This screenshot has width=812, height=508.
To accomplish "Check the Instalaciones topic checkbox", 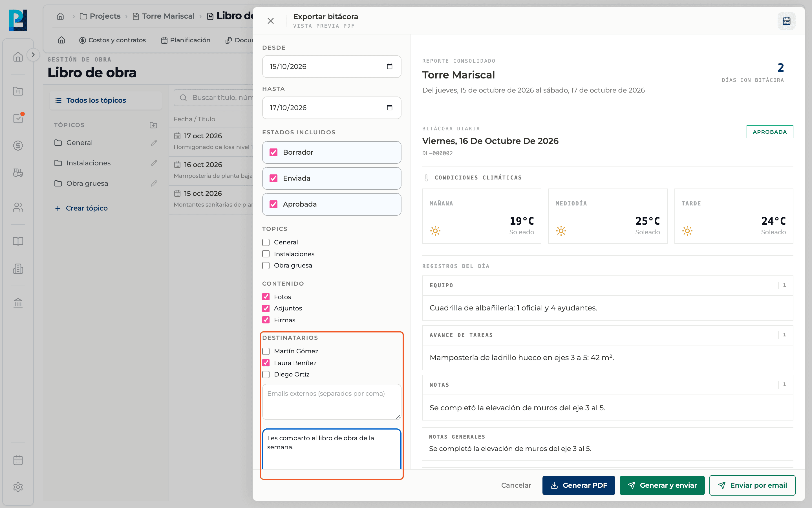I will (x=266, y=254).
